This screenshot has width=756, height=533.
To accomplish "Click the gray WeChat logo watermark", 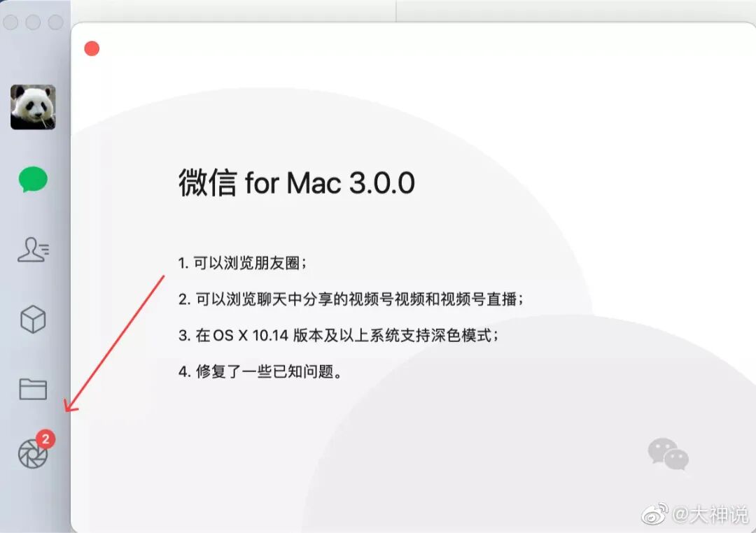I will pyautogui.click(x=668, y=454).
